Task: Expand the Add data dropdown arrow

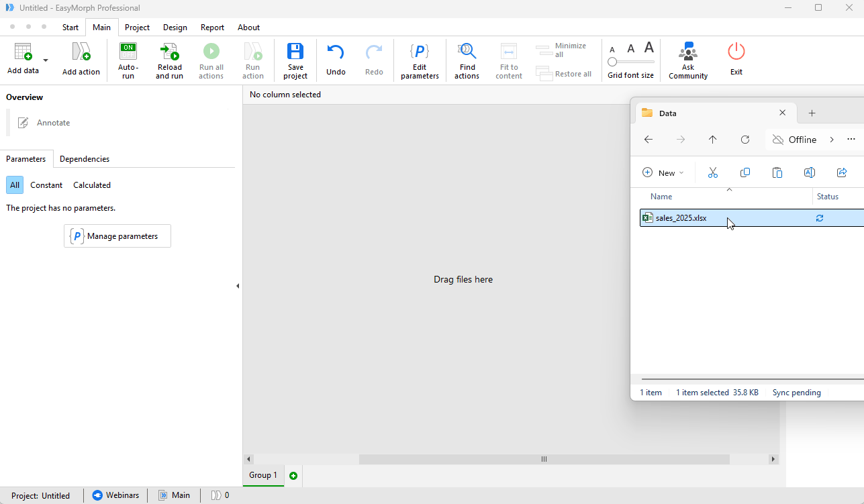Action: (45, 60)
